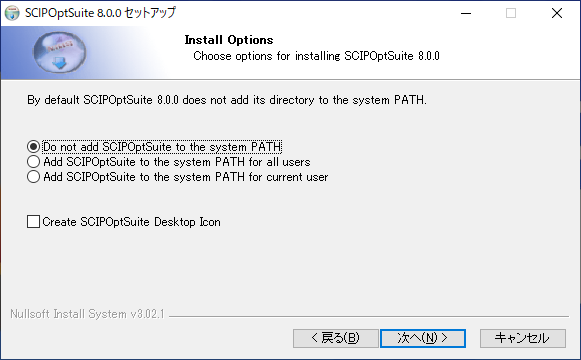Click 'Nullsoft Install System v3.02.1' text
This screenshot has width=581, height=360.
(x=87, y=314)
